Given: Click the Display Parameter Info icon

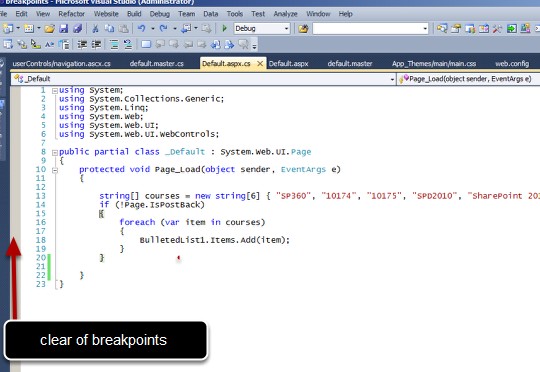Looking at the screenshot, I should pos(22,44).
